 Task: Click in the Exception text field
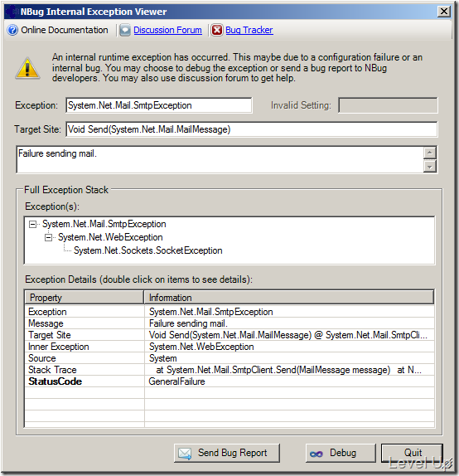pyautogui.click(x=159, y=105)
